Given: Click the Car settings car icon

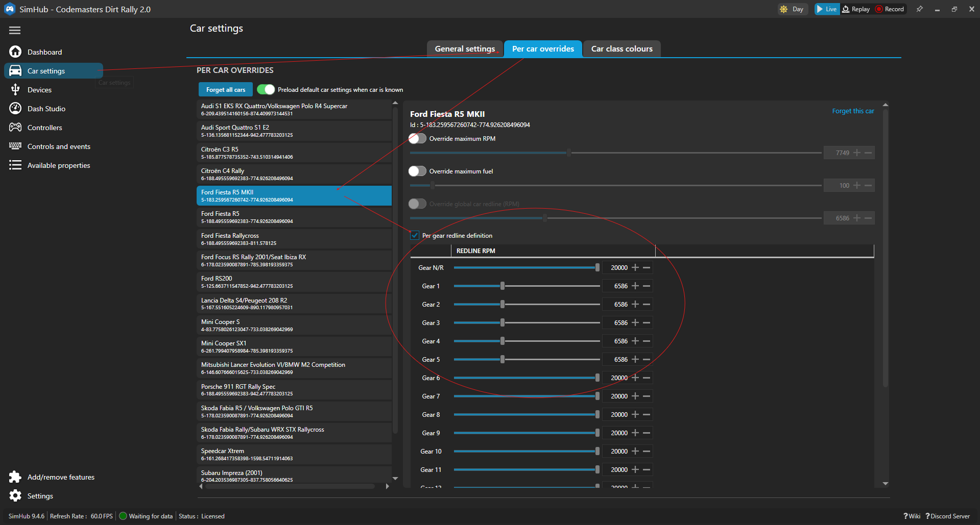Looking at the screenshot, I should click(15, 70).
